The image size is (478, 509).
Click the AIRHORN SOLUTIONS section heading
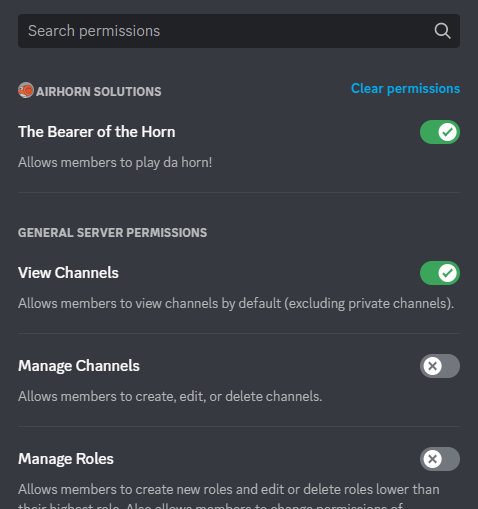(99, 92)
